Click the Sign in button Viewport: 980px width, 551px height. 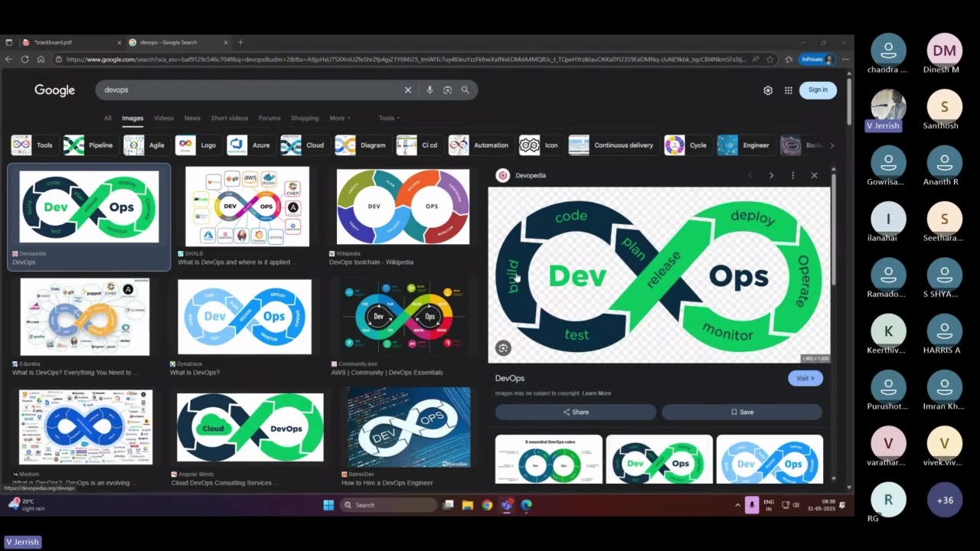[x=818, y=90]
